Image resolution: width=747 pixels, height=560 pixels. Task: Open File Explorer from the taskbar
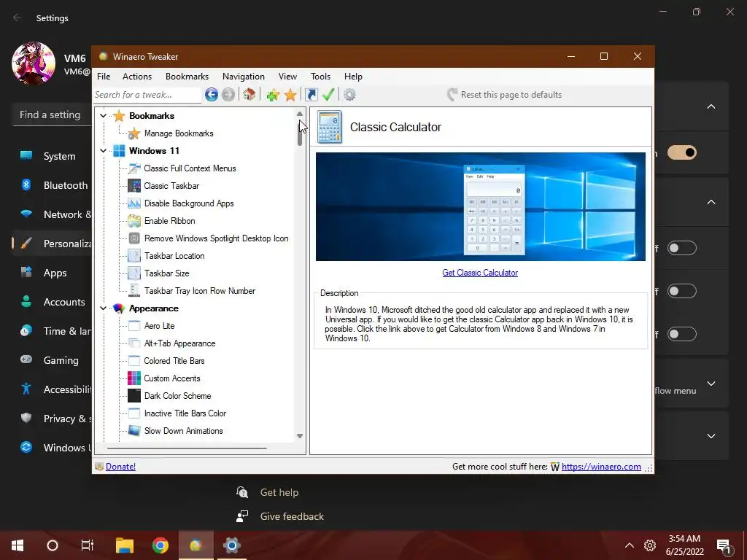tap(125, 545)
